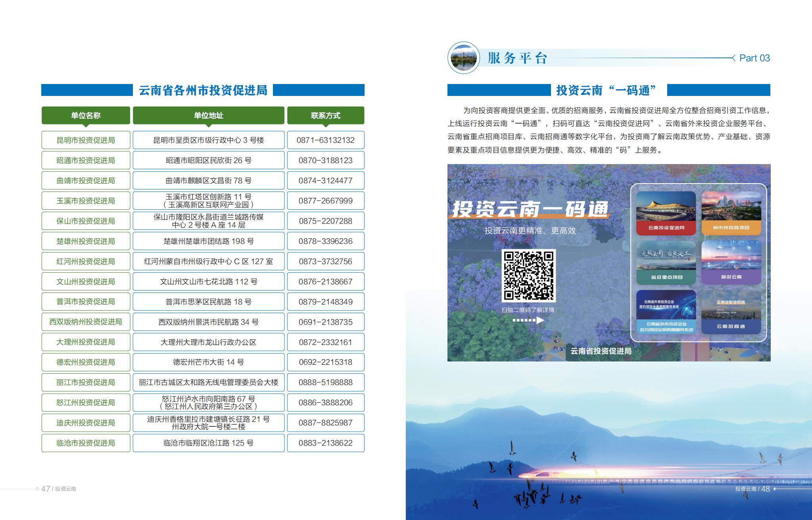Select the 昆明市投资促进局 cell
The image size is (812, 520).
click(x=86, y=140)
